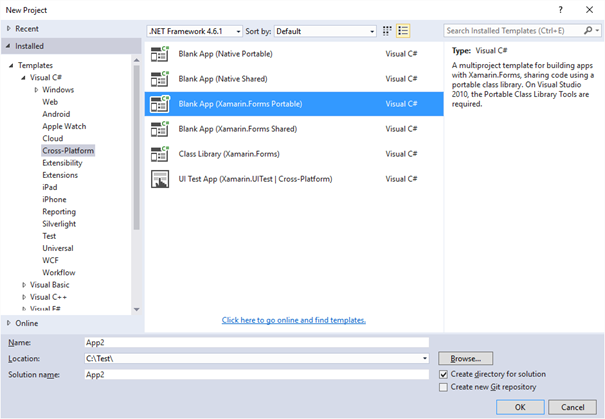Click the UI Test App template icon

coord(160,179)
